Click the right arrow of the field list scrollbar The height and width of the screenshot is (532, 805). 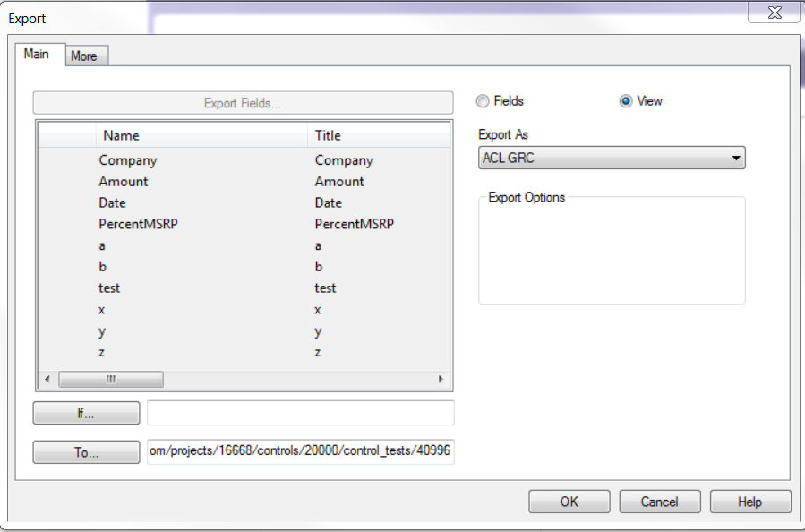point(441,380)
